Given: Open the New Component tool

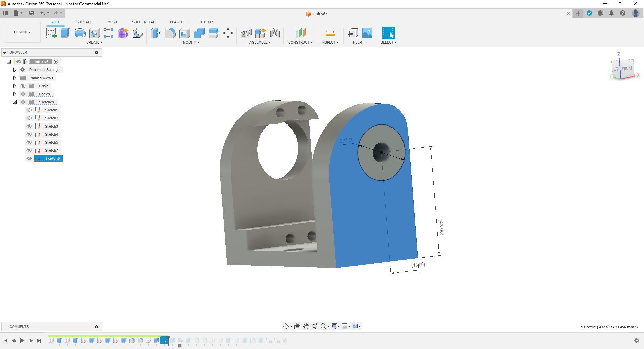Looking at the screenshot, I should (260, 33).
